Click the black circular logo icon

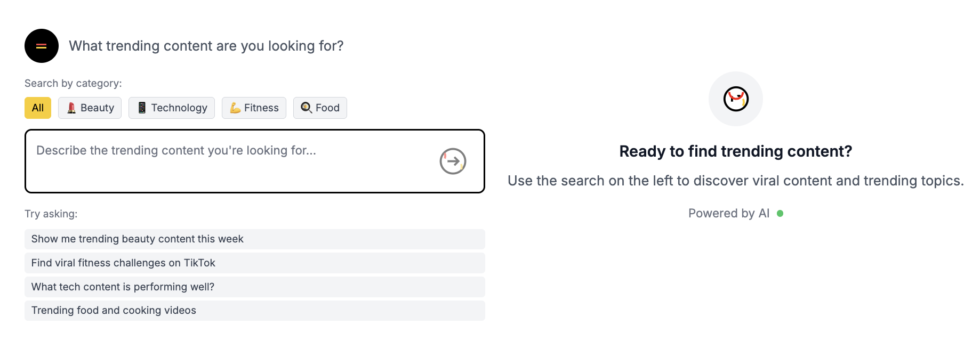(42, 46)
